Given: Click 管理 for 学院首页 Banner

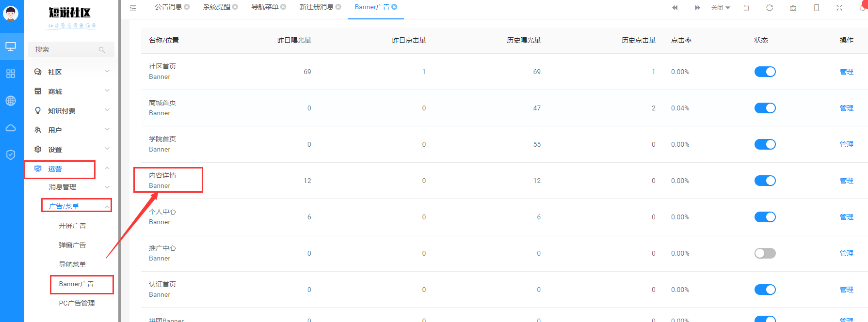Looking at the screenshot, I should [846, 144].
